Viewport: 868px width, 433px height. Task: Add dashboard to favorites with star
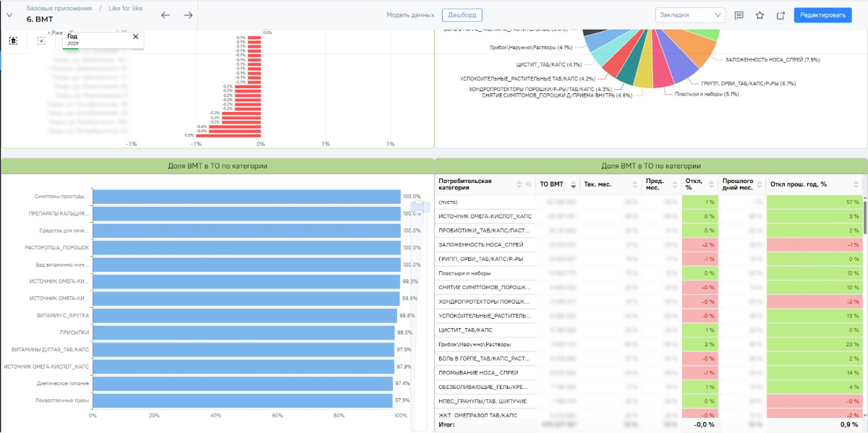click(759, 15)
